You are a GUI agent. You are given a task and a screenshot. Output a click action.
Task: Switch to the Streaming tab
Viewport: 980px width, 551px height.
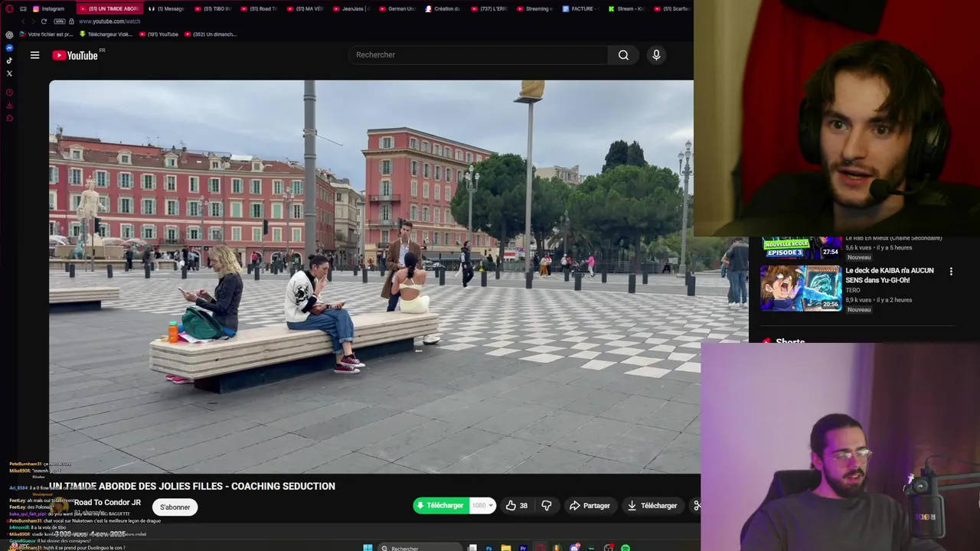[x=534, y=8]
